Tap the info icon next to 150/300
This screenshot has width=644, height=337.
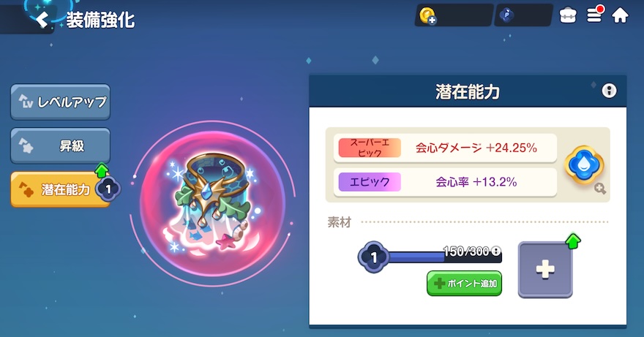click(x=496, y=251)
